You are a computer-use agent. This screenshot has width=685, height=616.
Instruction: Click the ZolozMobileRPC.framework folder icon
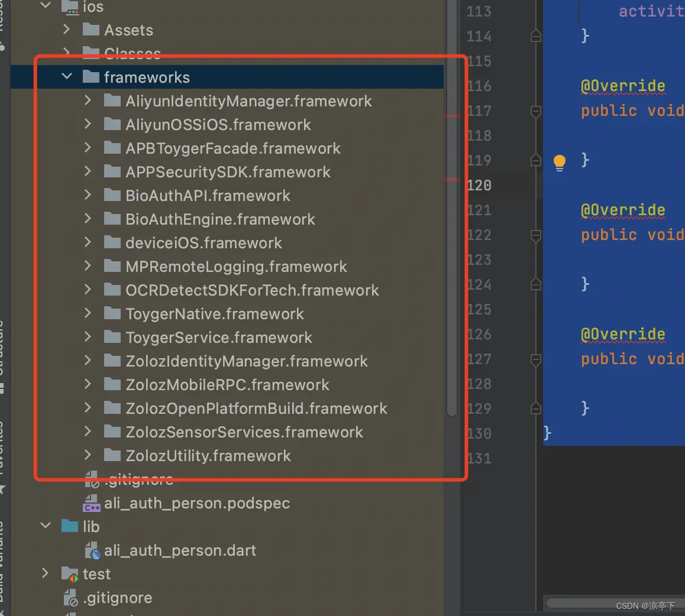coord(112,384)
